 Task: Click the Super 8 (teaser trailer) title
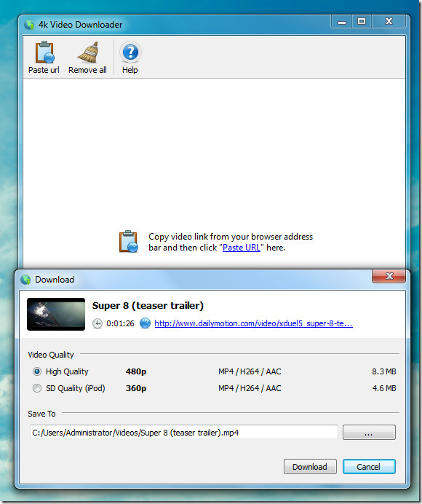[148, 305]
